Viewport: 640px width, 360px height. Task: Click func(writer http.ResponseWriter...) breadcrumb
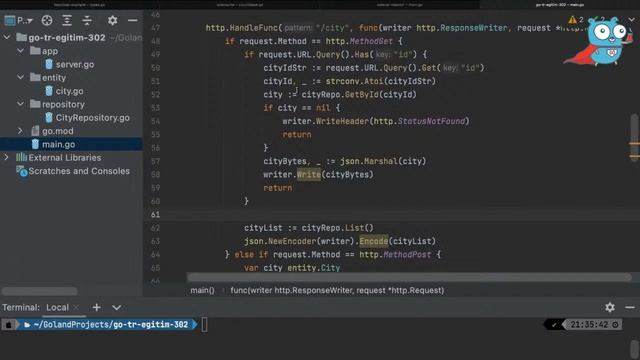tap(337, 291)
